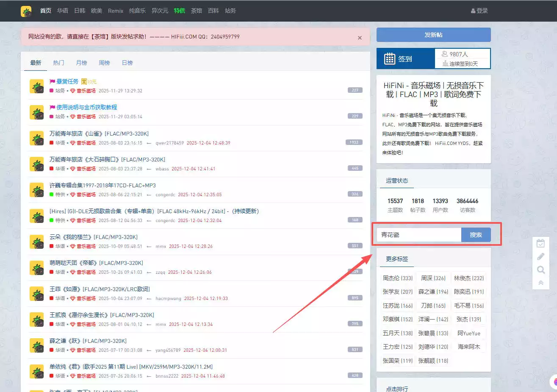Click the bar chart icon beside 连续签到0天
Image resolution: width=557 pixels, height=392 pixels.
point(445,64)
